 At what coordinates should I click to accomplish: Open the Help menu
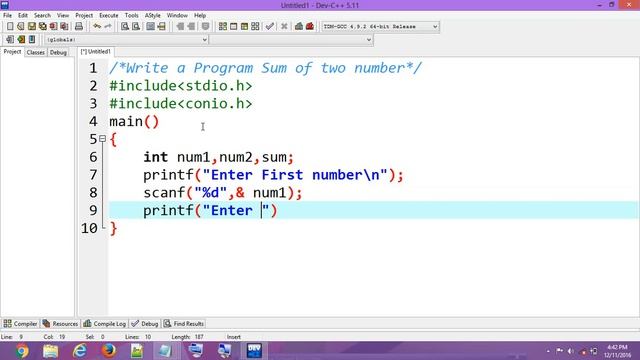pyautogui.click(x=200, y=16)
